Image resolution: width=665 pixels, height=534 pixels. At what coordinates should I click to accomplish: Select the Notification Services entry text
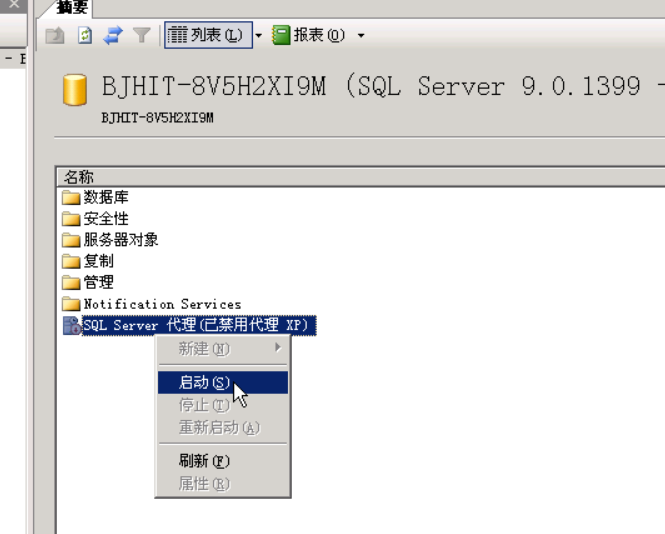[162, 304]
